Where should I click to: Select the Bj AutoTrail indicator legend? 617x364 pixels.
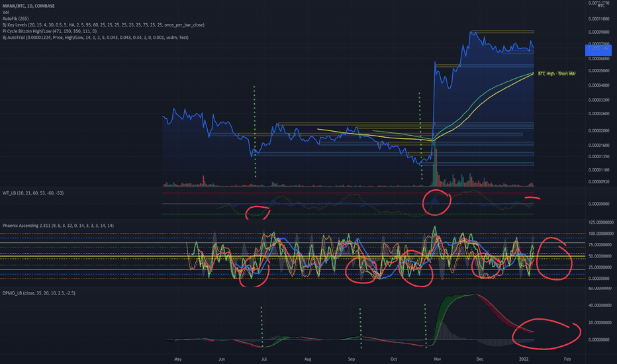(x=95, y=37)
